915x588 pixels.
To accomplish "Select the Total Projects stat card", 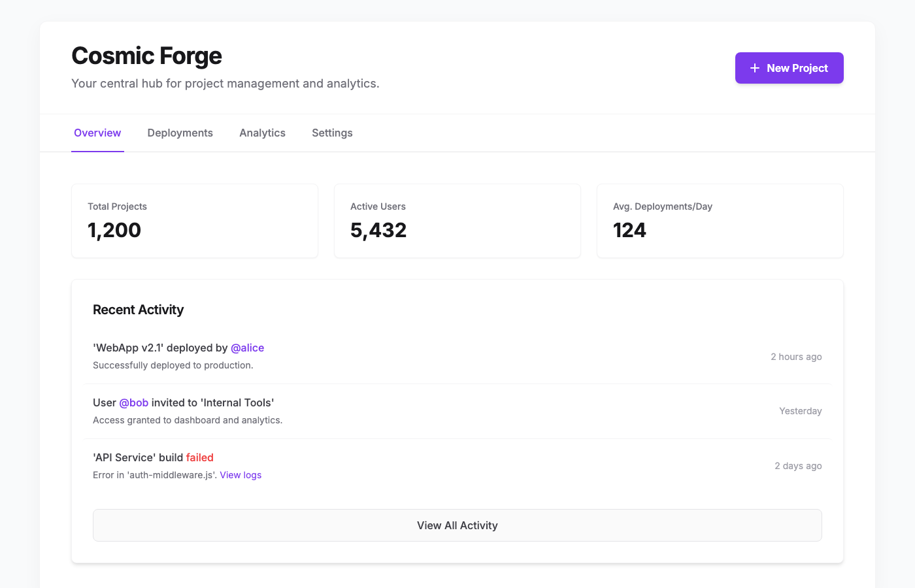I will tap(194, 221).
